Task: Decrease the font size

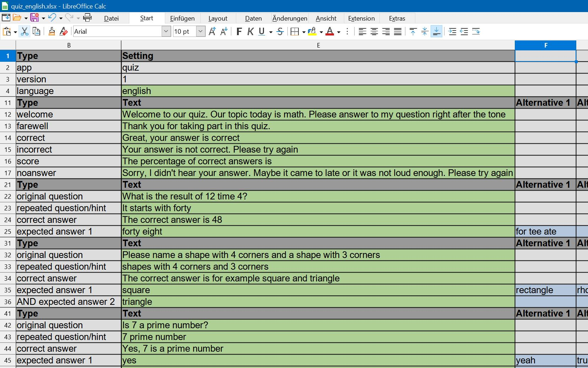Action: [224, 32]
